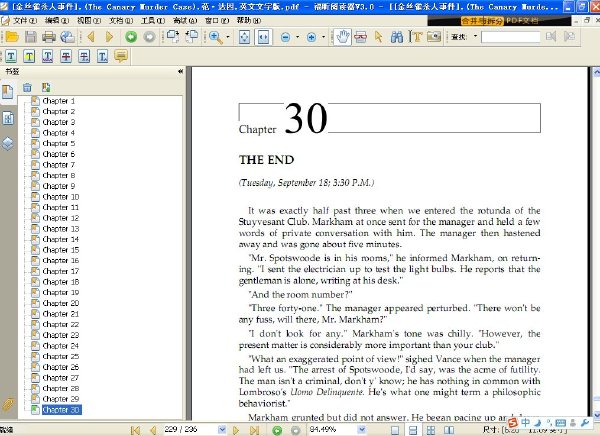
Task: Open the 文档 (Document) menu
Action: pos(121,20)
